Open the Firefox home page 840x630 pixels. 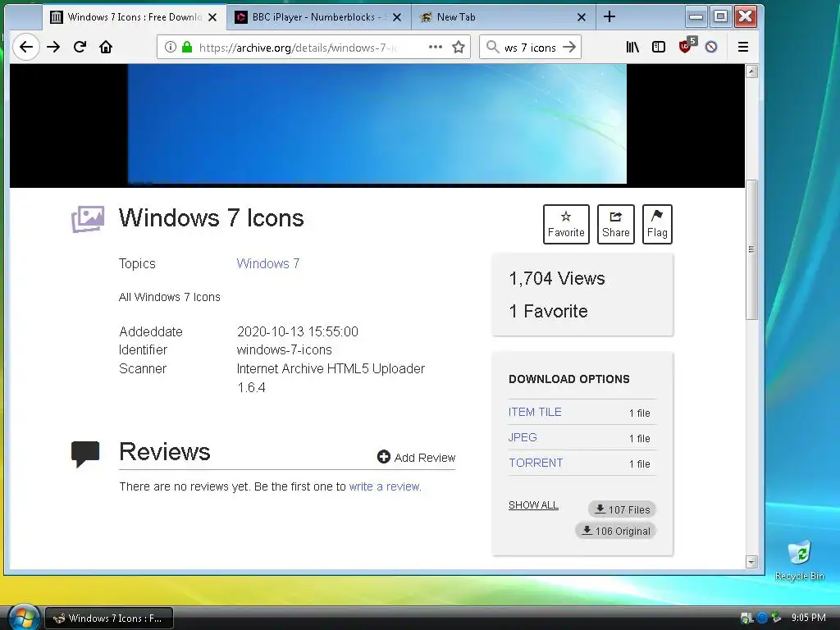point(106,47)
